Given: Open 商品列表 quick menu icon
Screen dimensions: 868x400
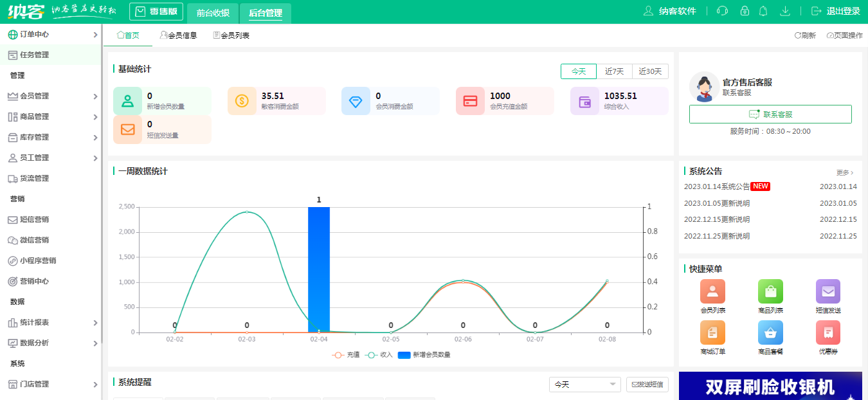Looking at the screenshot, I should click(770, 291).
